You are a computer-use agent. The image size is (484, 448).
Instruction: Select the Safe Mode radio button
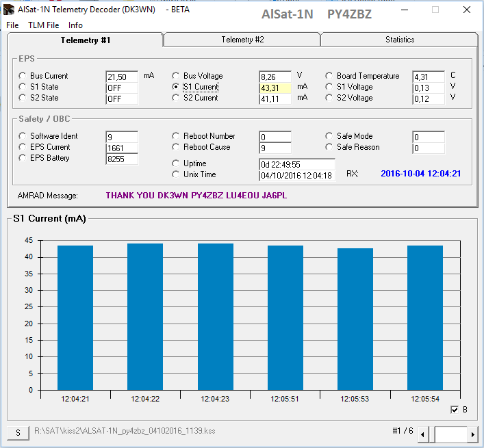[x=330, y=136]
